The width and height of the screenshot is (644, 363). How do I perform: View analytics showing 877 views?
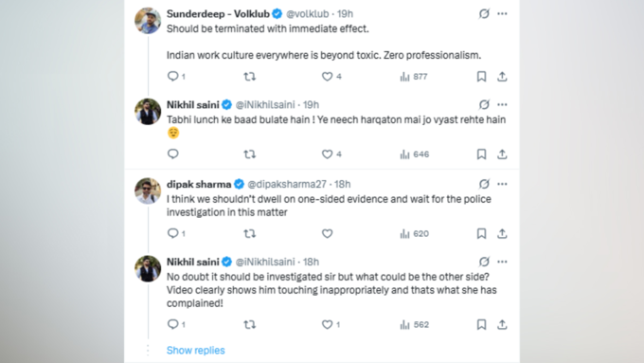(414, 77)
